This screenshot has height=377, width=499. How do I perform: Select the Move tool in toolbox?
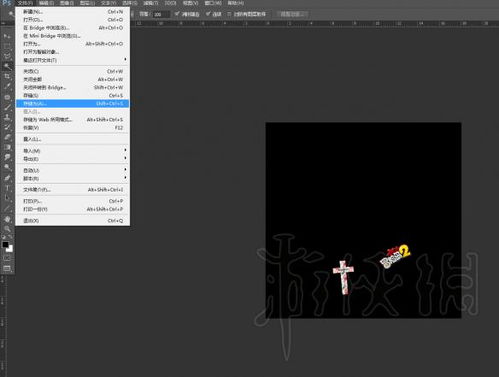(x=7, y=36)
